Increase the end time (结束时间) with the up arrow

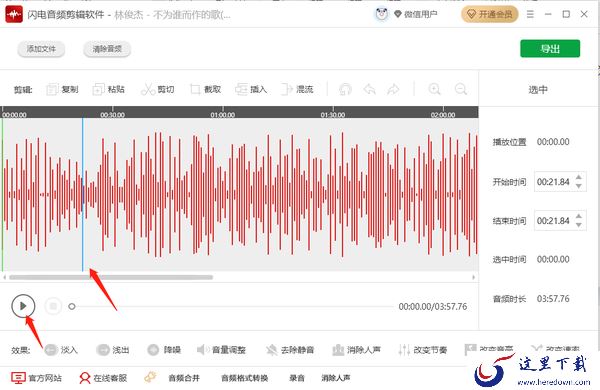(579, 217)
